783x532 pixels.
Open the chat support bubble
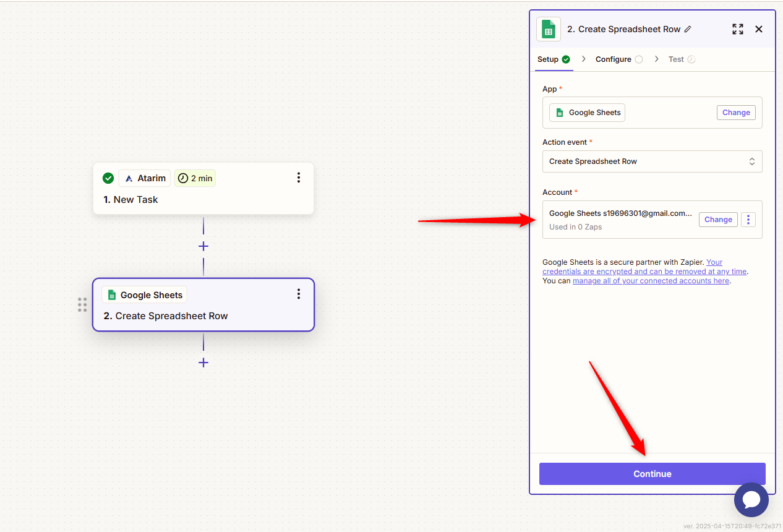(x=751, y=500)
